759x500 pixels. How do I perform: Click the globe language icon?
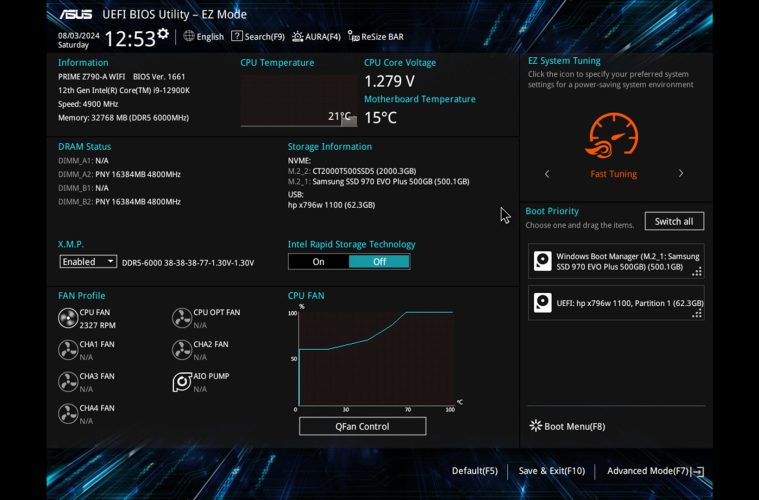[189, 36]
